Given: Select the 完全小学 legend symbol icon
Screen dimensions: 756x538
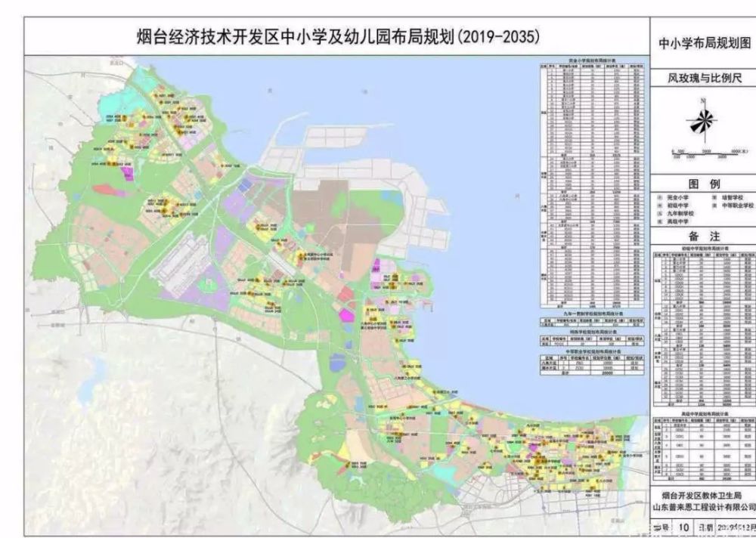Looking at the screenshot, I should coord(660,197).
